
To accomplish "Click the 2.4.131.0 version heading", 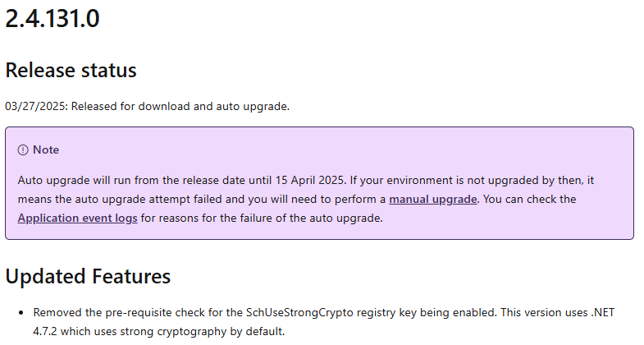I will (x=53, y=19).
